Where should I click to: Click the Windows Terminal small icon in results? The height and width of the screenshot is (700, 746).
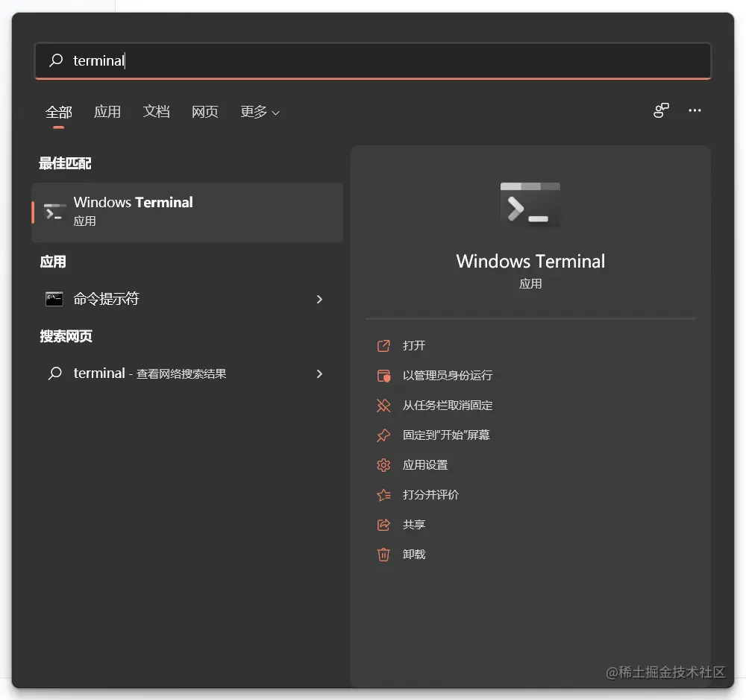pos(54,212)
